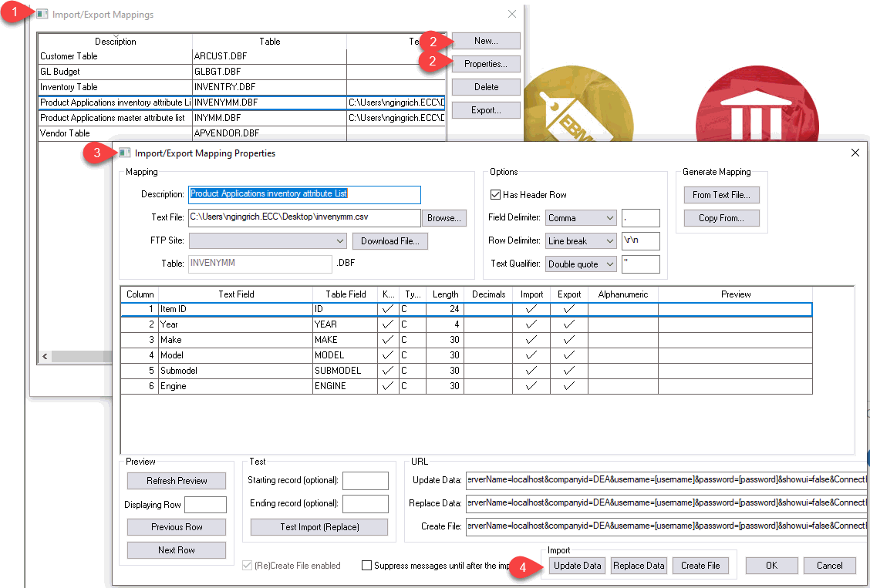Click Copy From... under Generate Mapping
Image resolution: width=870 pixels, height=588 pixels.
(721, 217)
